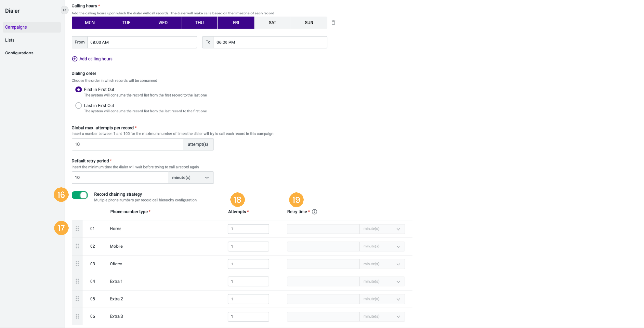The width and height of the screenshot is (644, 328).
Task: Grab the drag handle for Home row
Action: click(77, 229)
